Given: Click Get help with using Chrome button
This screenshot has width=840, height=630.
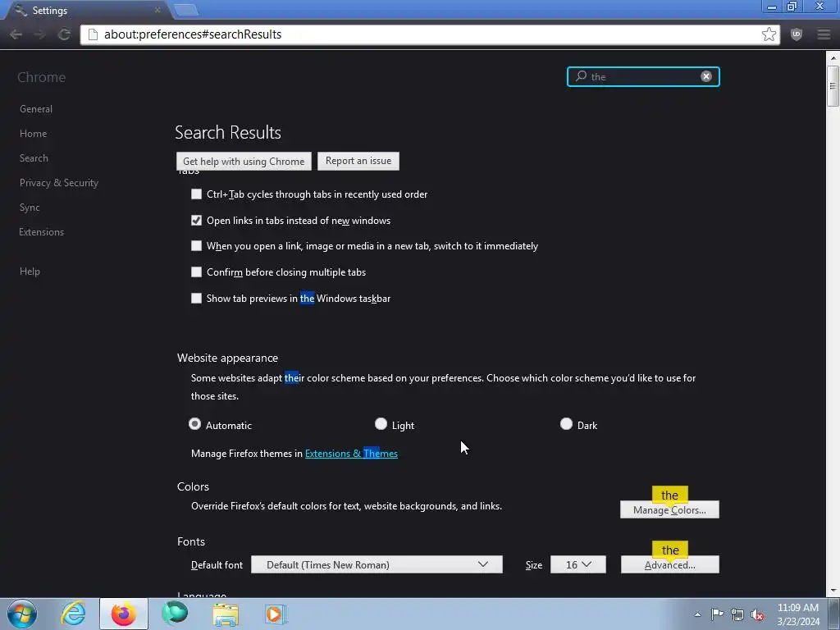Looking at the screenshot, I should pyautogui.click(x=244, y=162).
